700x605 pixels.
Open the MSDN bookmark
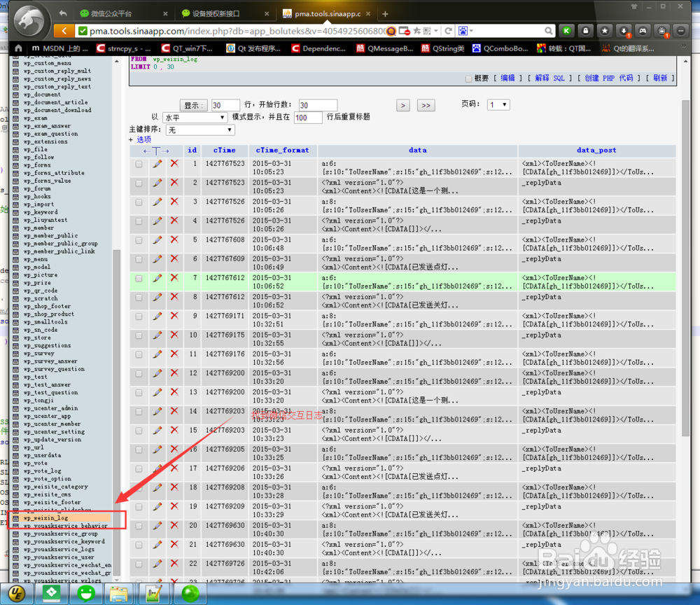pos(60,48)
